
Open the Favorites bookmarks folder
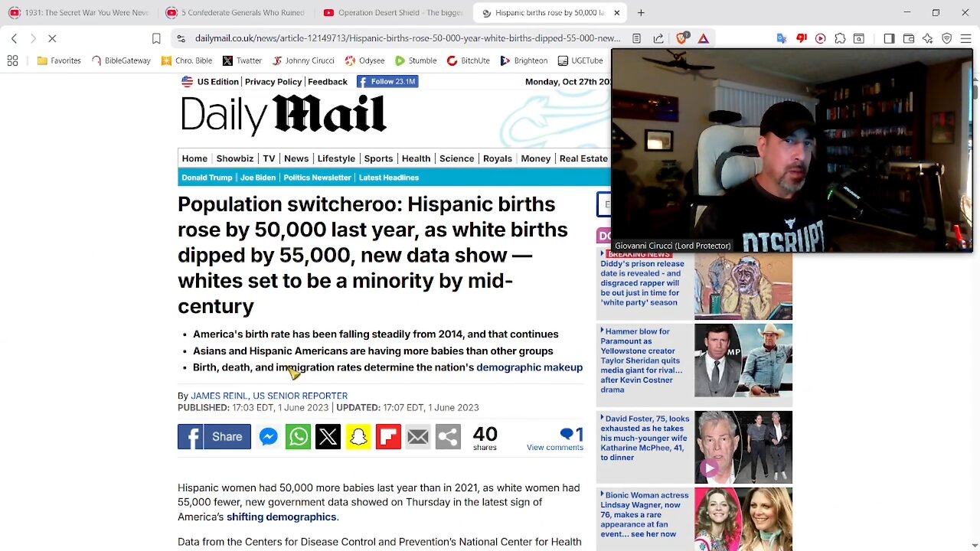tap(59, 60)
